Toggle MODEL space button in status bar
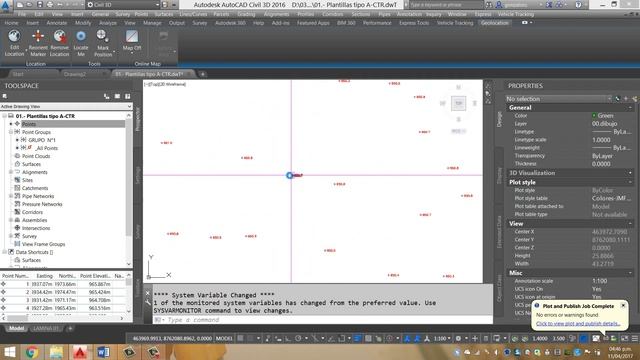Image resolution: width=640 pixels, height=360 pixels. tap(224, 338)
